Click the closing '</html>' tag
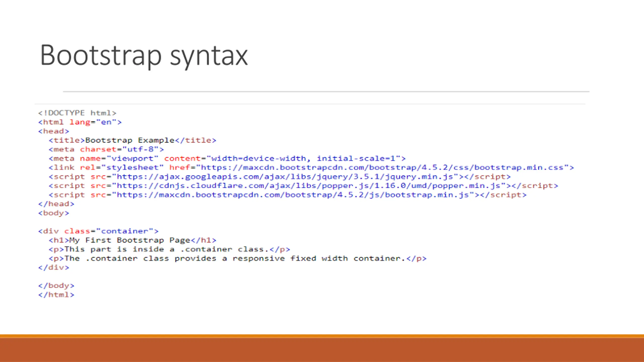Screen dimensions: 644x362 56,295
